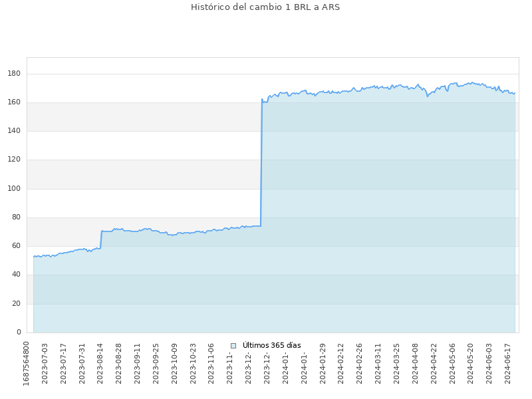Click the y-axis label 140

14,131
